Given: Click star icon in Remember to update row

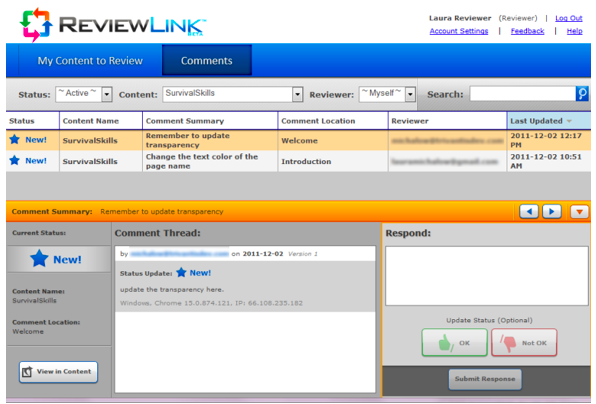Looking at the screenshot, I should (14, 139).
